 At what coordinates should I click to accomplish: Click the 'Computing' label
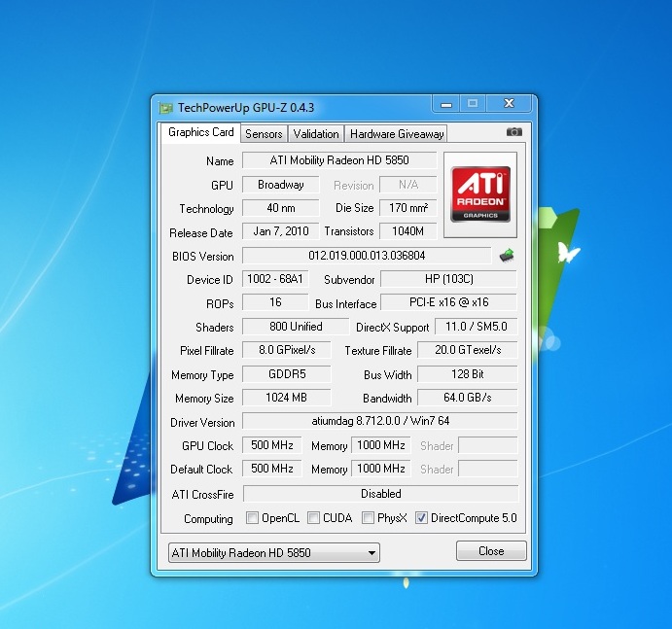pos(208,519)
